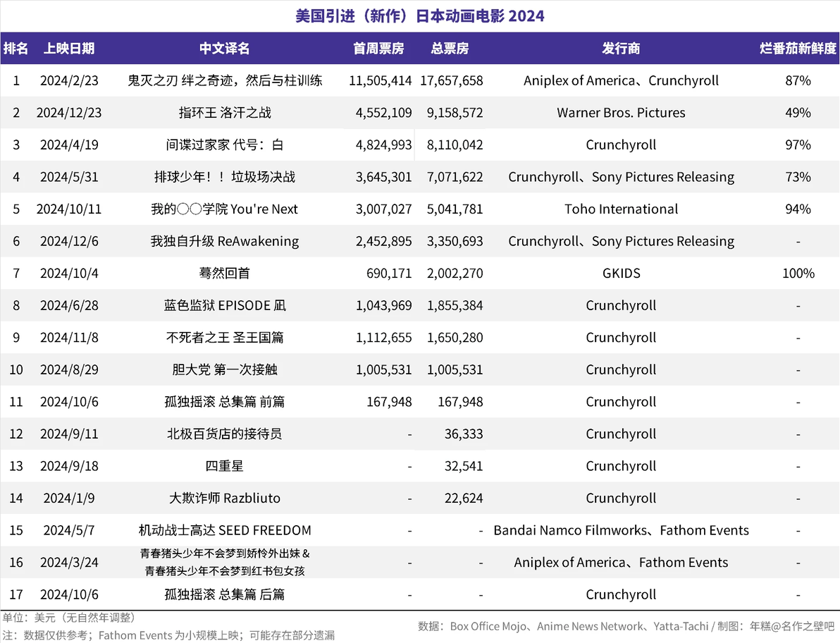840x643 pixels.
Task: Click the 发行商 column header
Action: [621, 48]
